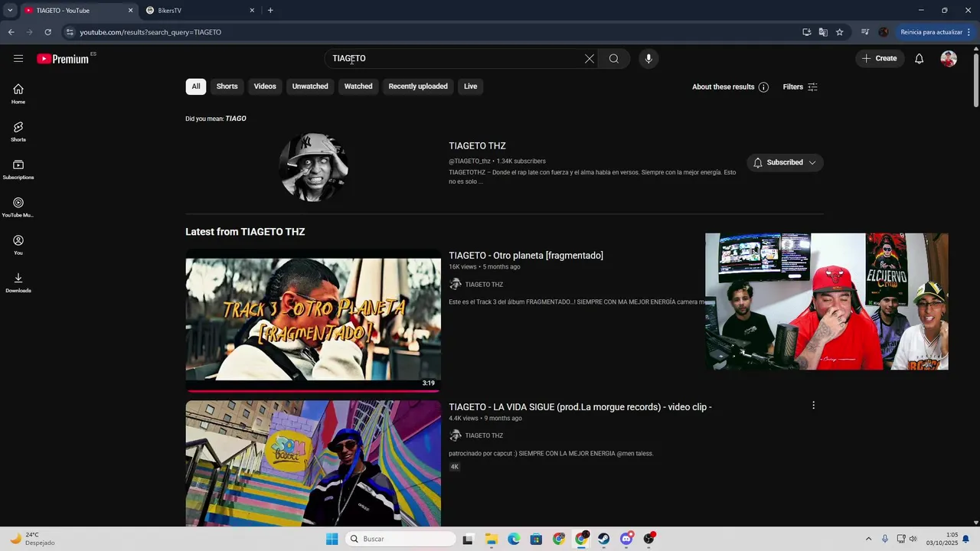Image resolution: width=980 pixels, height=551 pixels.
Task: Open the YouTube guide hamburger menu
Action: [x=18, y=58]
